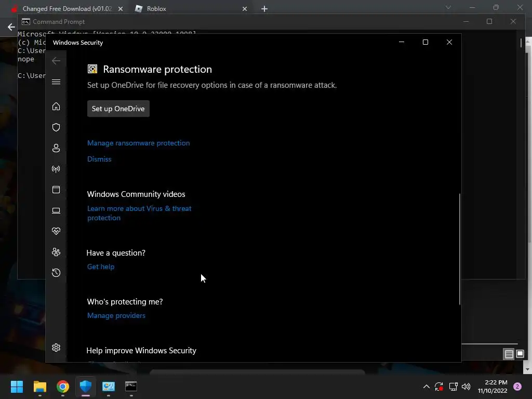Viewport: 532px width, 399px height.
Task: Open a new browser tab
Action: coord(264,9)
